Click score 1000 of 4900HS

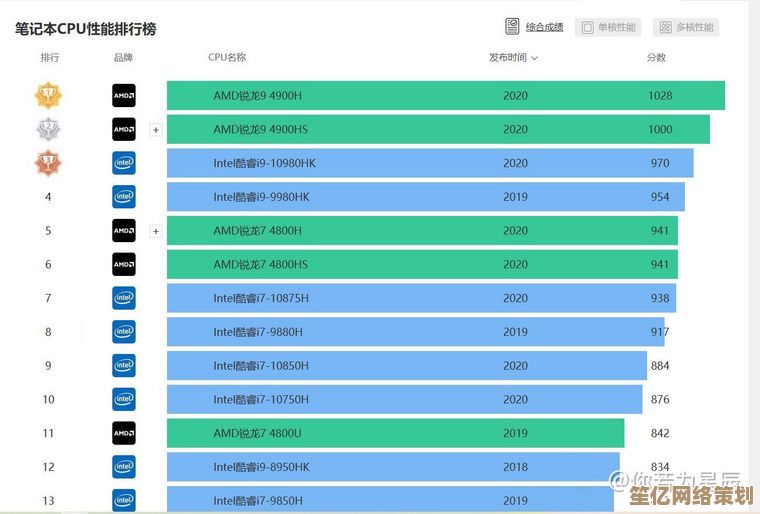660,129
